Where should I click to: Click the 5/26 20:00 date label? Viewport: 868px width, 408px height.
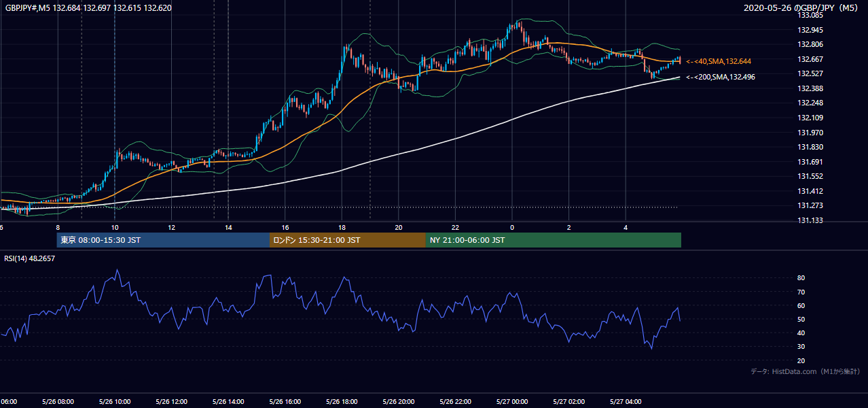click(399, 402)
